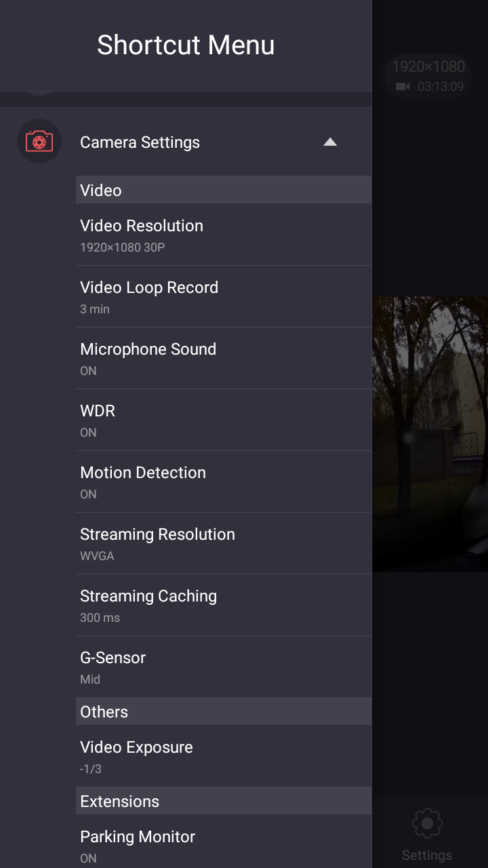Screen dimensions: 488x868
Task: Open Video Exposure setting
Action: (x=224, y=756)
